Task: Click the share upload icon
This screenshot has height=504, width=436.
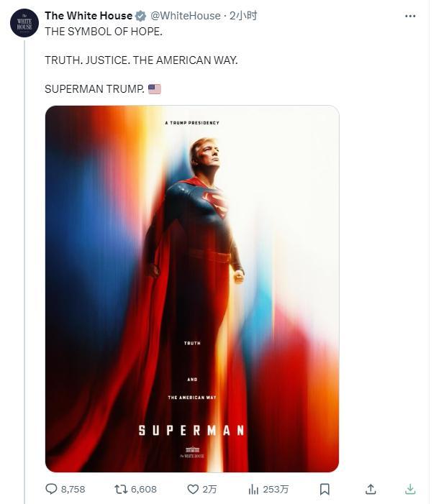Action: point(371,489)
